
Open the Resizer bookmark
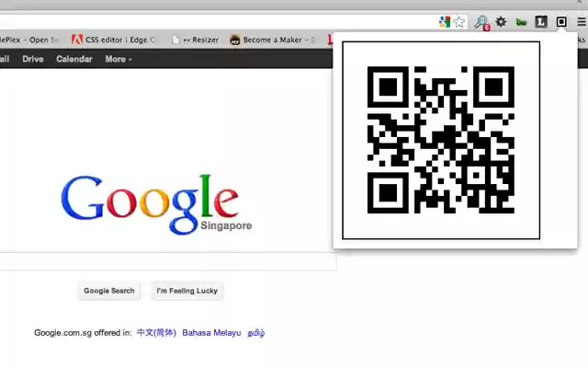pos(196,40)
